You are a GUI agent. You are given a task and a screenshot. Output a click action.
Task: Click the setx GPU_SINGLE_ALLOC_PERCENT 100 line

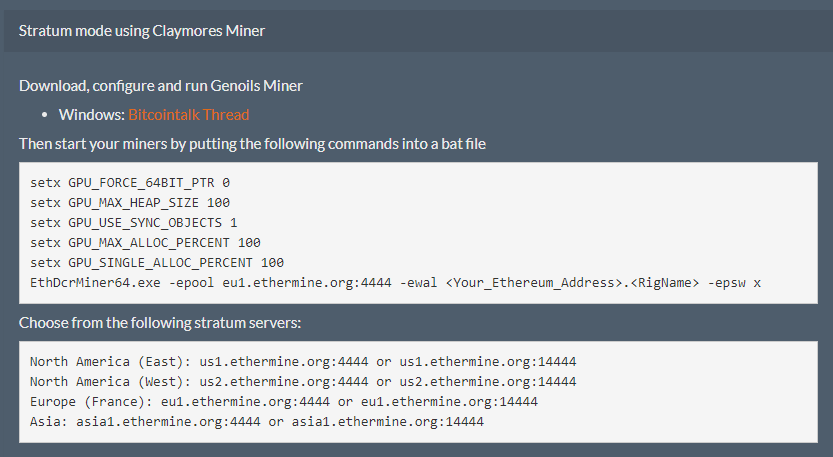(x=150, y=263)
